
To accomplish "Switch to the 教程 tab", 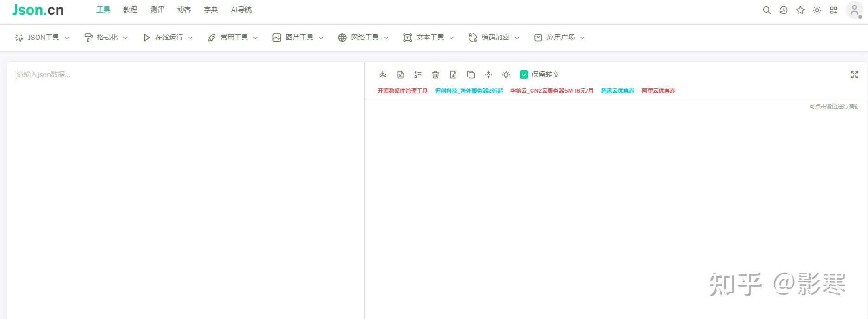I will tap(130, 10).
